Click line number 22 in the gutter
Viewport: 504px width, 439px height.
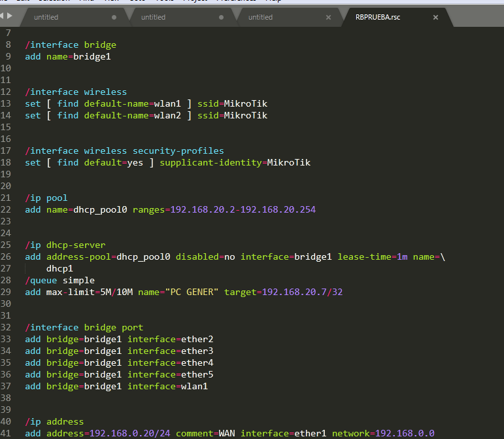pos(7,209)
